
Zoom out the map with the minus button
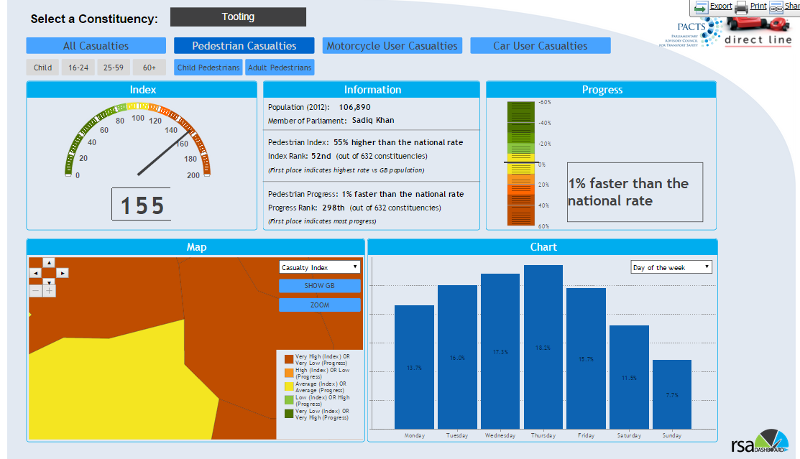pyautogui.click(x=35, y=291)
